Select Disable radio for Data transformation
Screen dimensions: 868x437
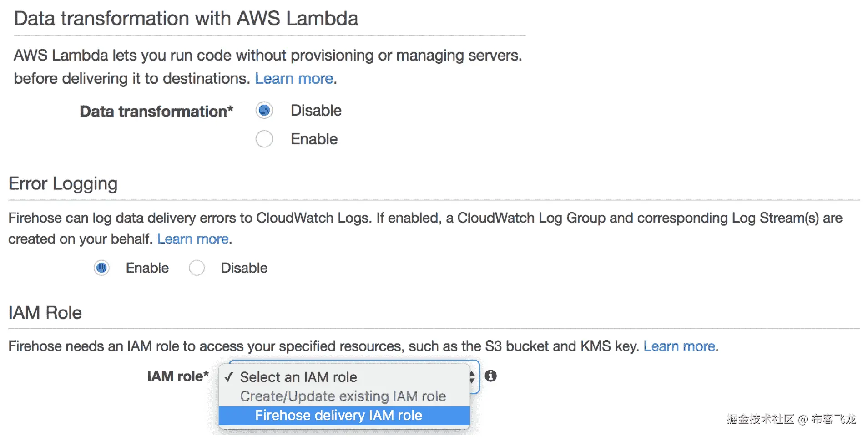[264, 111]
